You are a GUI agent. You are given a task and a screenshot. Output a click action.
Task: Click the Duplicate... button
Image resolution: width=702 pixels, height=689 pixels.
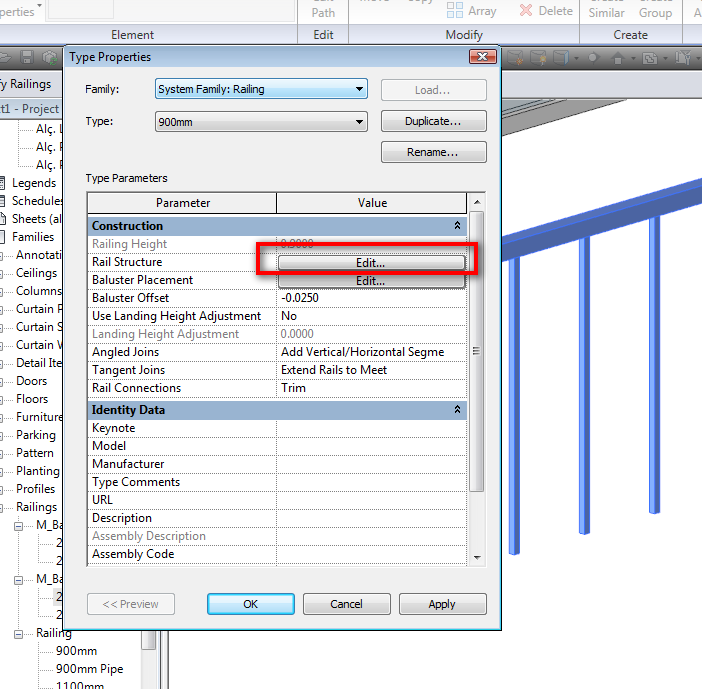pos(433,121)
